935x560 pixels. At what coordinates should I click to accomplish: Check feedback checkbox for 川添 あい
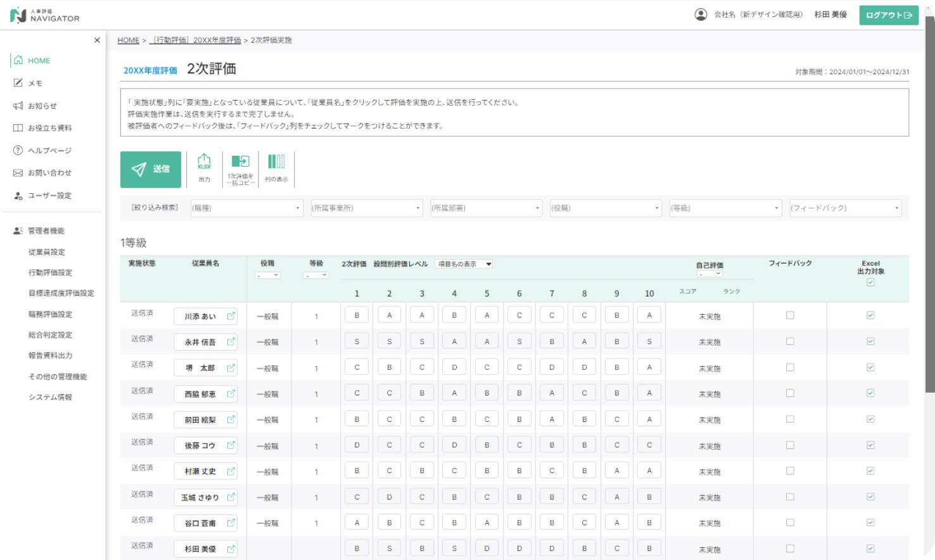coord(790,315)
